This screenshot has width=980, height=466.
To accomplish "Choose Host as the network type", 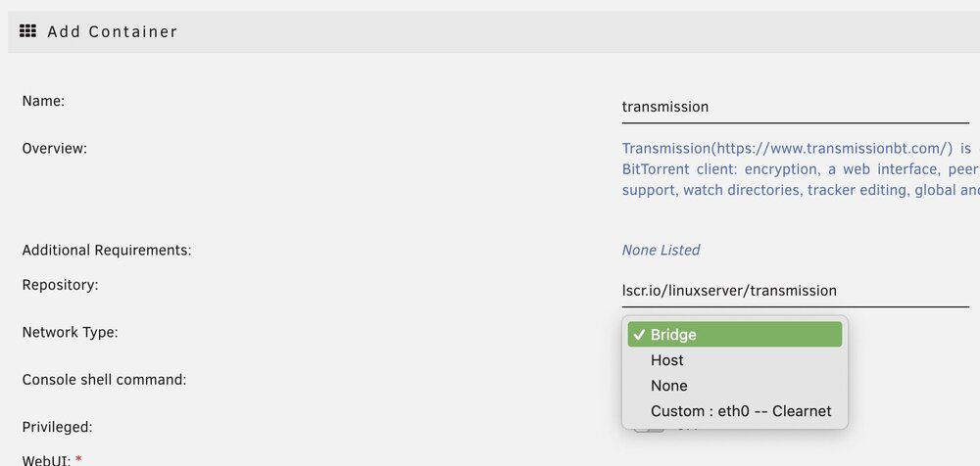I will (x=734, y=360).
